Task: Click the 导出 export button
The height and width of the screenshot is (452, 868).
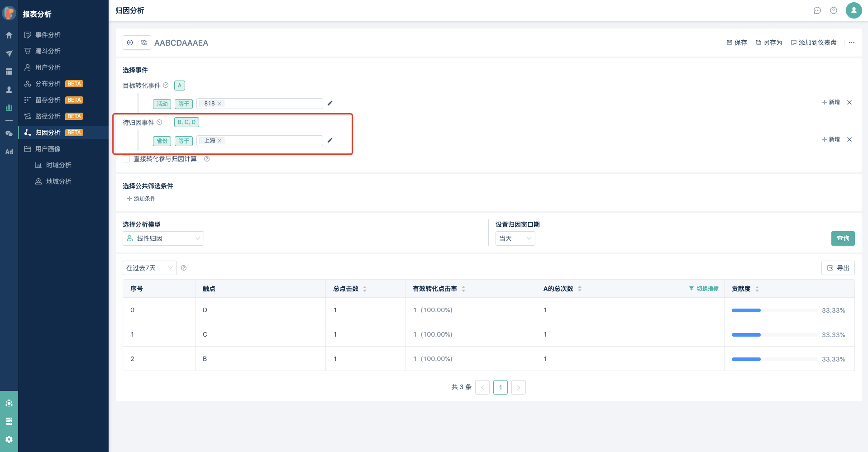Action: (838, 268)
